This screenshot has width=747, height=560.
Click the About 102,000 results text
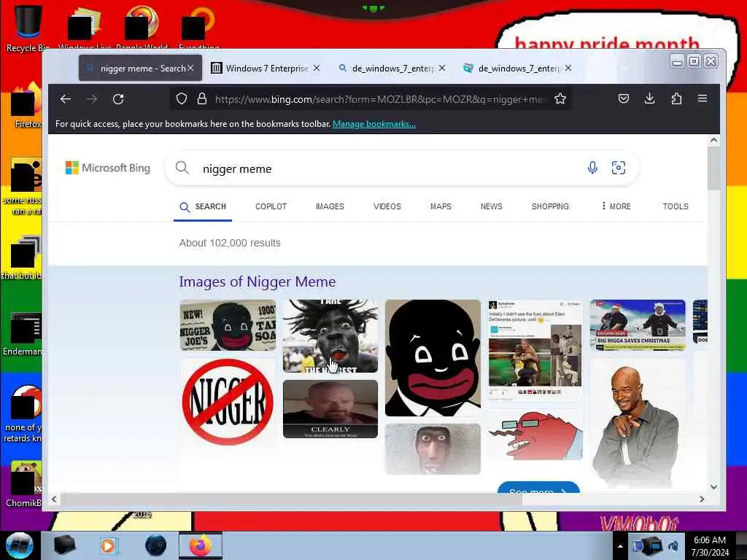click(x=230, y=243)
